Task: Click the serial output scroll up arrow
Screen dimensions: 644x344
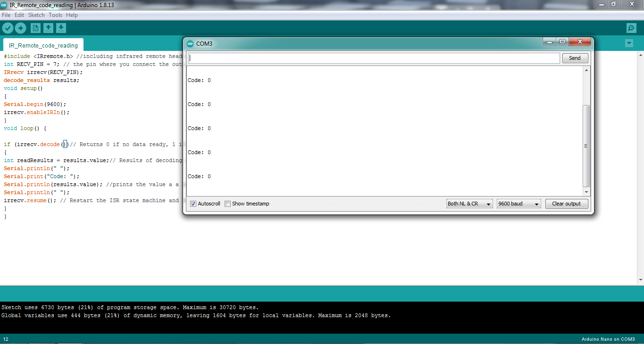Action: (x=586, y=70)
